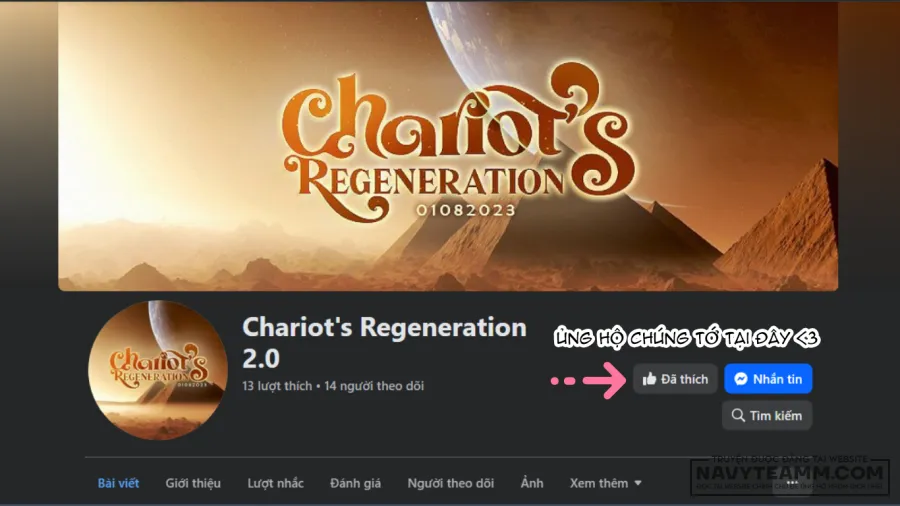This screenshot has height=506, width=900.
Task: Open the 14 người theo dõi link
Action: click(374, 386)
